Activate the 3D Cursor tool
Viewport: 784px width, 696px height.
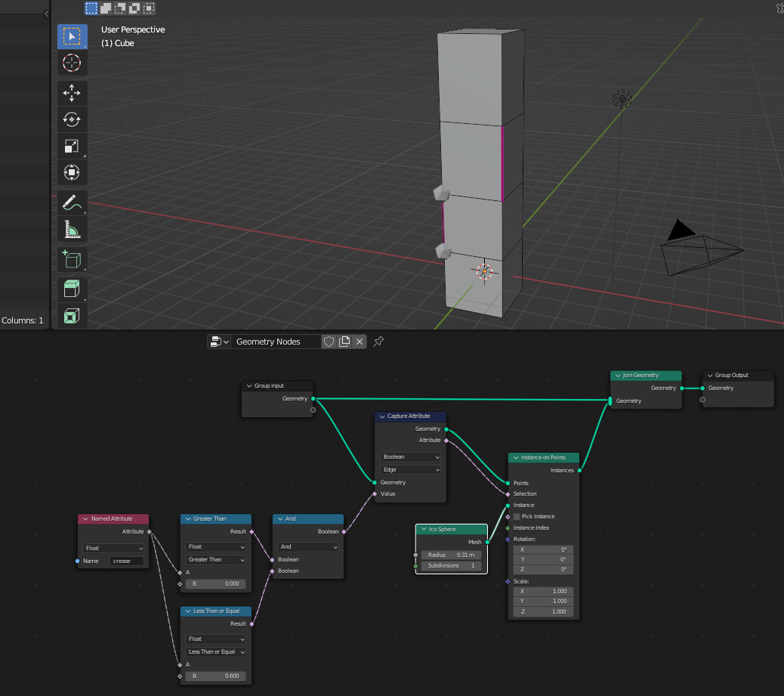[x=72, y=63]
